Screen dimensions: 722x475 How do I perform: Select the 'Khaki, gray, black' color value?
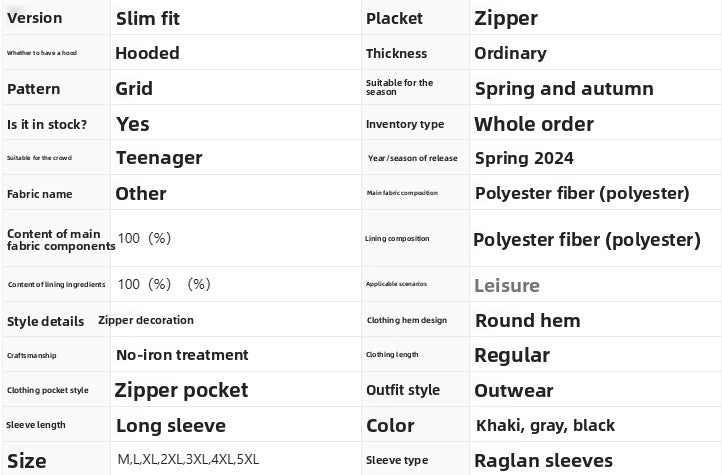(x=545, y=425)
